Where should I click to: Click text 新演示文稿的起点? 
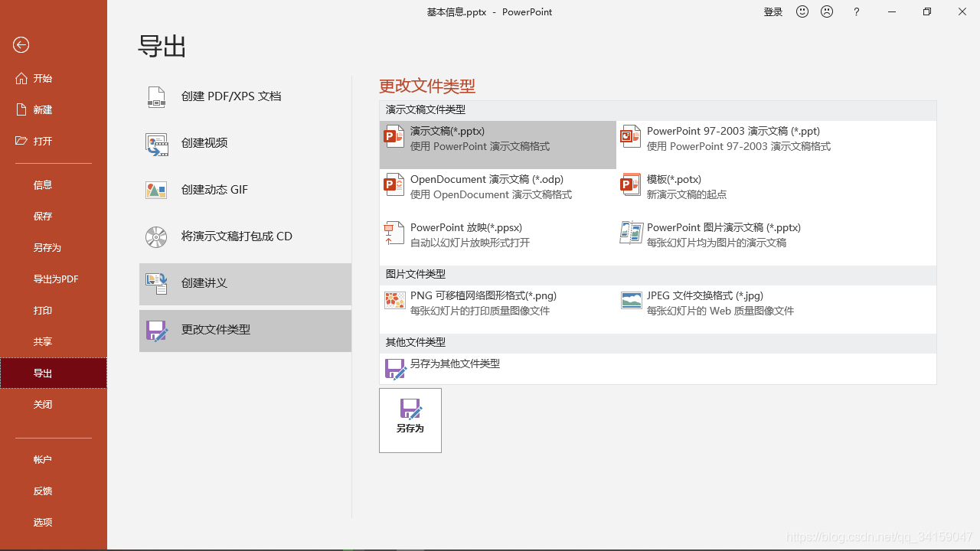(x=687, y=194)
